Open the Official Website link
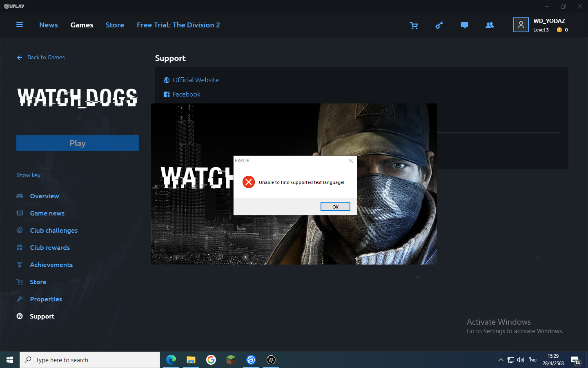 tap(196, 80)
